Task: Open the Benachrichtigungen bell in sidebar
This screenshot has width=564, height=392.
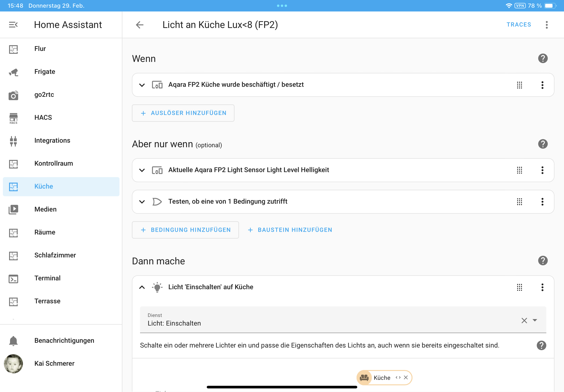Action: pyautogui.click(x=13, y=341)
